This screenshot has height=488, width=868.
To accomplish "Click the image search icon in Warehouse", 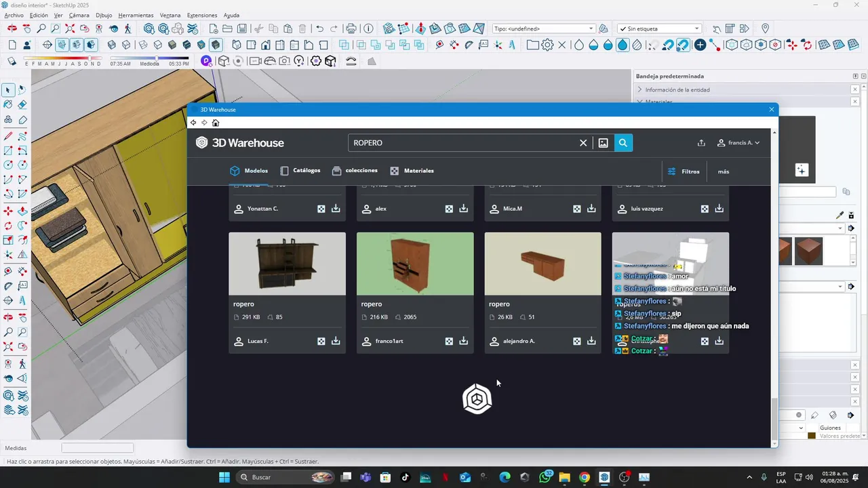I will (603, 143).
